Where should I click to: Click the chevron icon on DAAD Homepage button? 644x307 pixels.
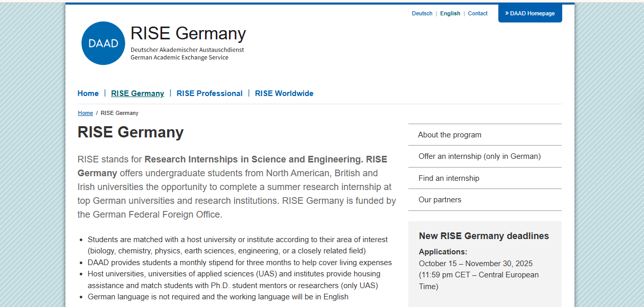click(x=508, y=13)
